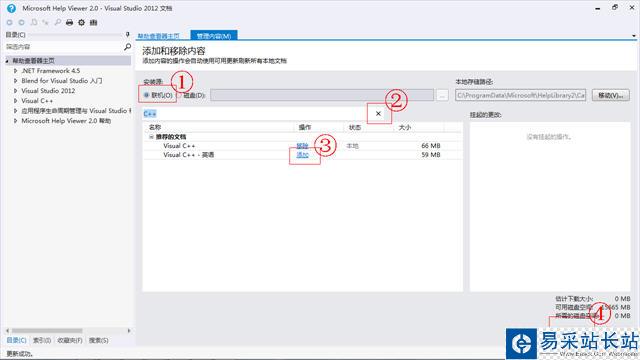640x360 pixels.
Task: Open viewer options via gear icon
Action: coord(82,22)
